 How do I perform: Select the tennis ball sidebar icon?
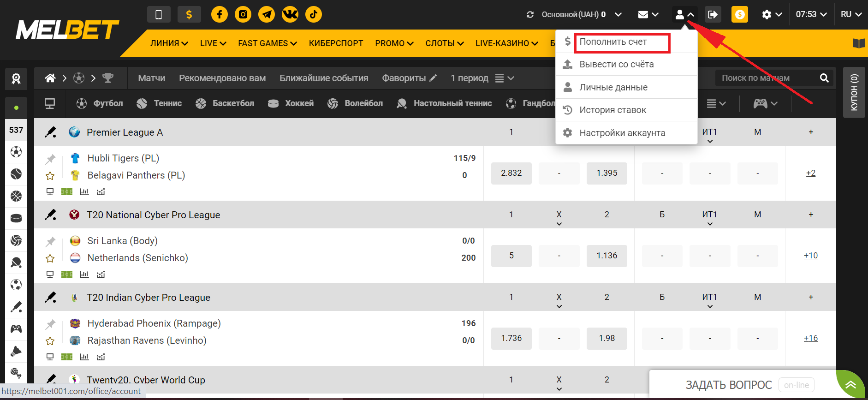[16, 174]
